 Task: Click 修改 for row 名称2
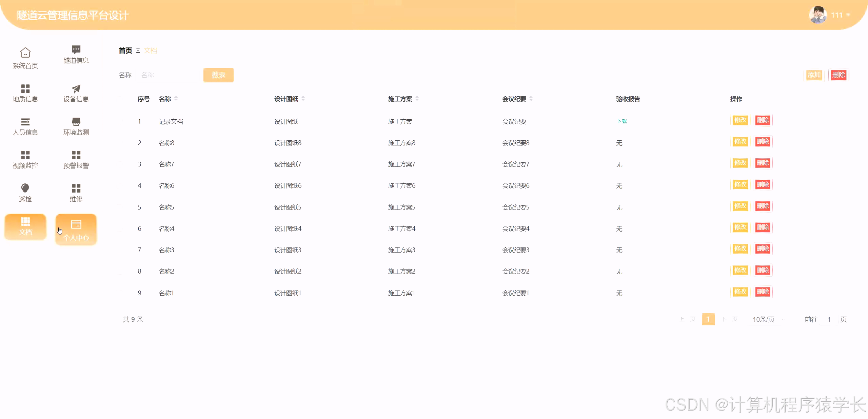coord(740,270)
